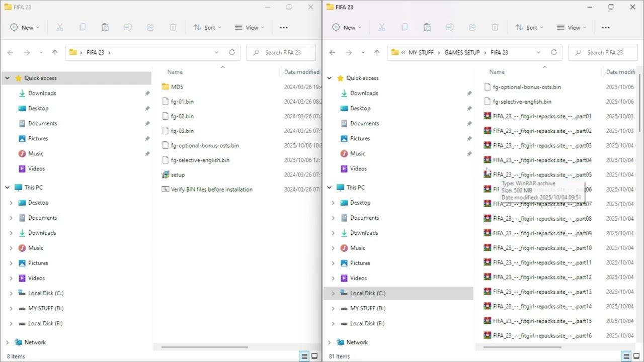Open the See more menu in the left window
The height and width of the screenshot is (362, 644).
pyautogui.click(x=284, y=28)
